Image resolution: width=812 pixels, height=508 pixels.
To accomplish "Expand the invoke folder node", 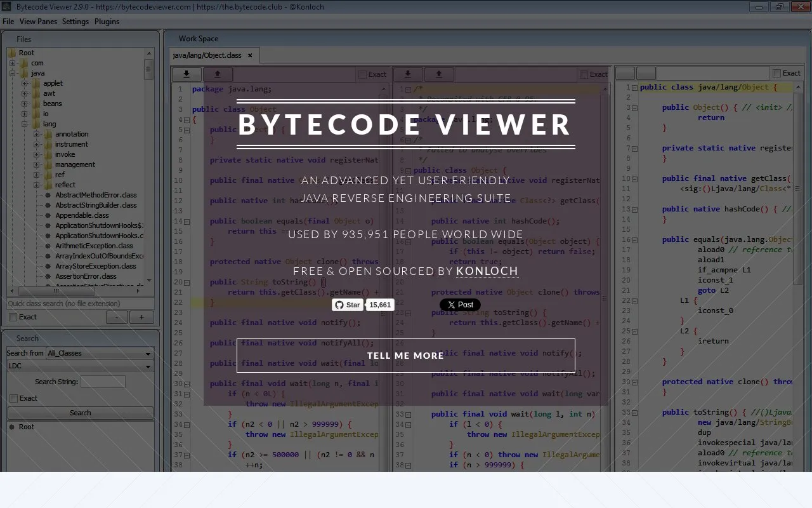I will pos(36,154).
